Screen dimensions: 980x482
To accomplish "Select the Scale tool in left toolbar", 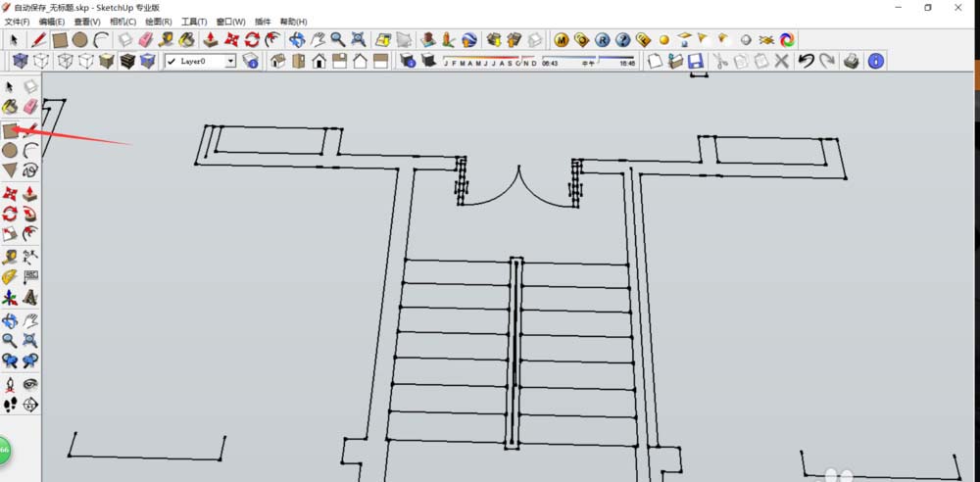I will 10,234.
